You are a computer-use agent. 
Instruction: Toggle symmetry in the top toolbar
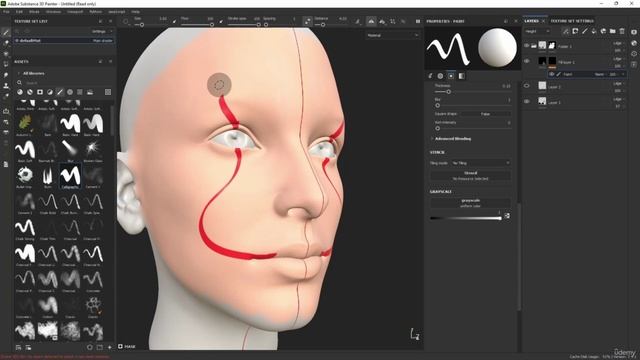(371, 21)
